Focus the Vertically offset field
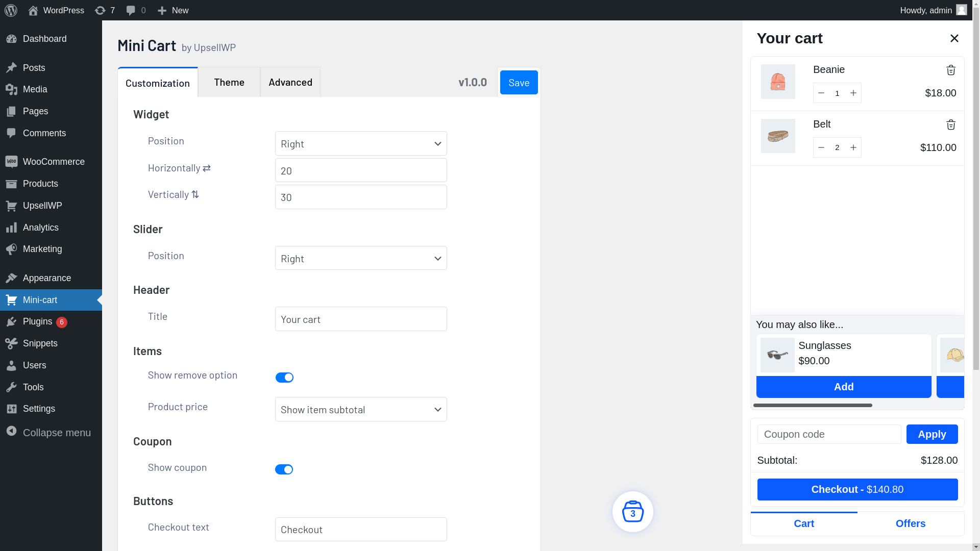The width and height of the screenshot is (980, 551). point(361,197)
